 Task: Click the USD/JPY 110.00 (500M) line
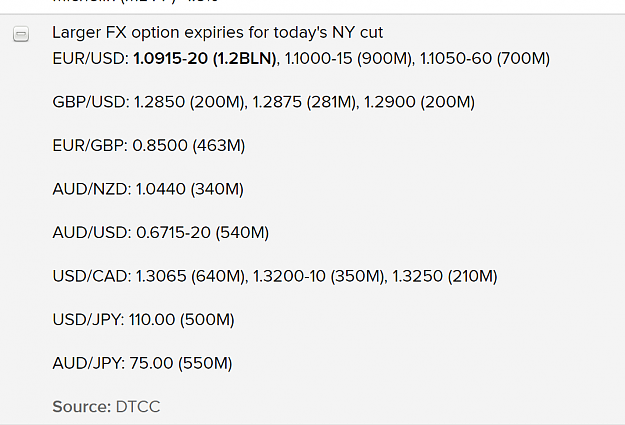[x=143, y=319]
